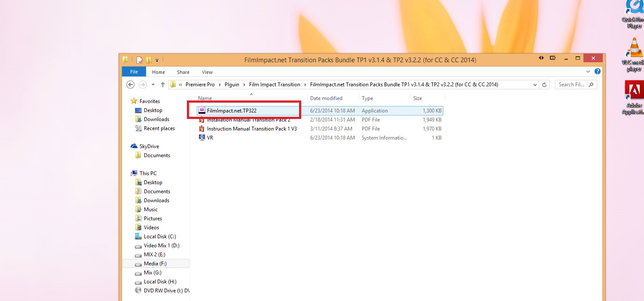This screenshot has width=644, height=301.
Task: Expand the ribbon with the chevron
Action: click(x=588, y=72)
